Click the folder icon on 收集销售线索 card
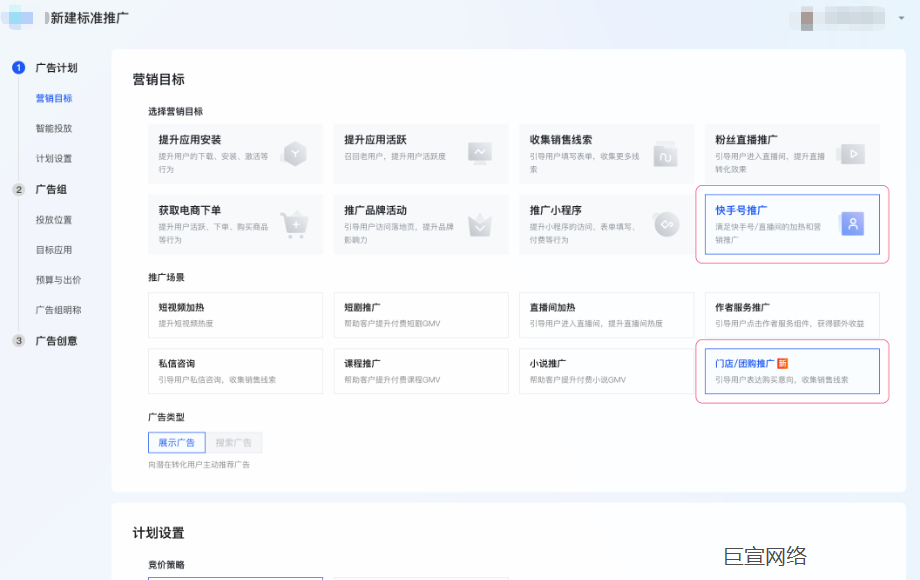Screen dimensions: 920x580 (665, 154)
